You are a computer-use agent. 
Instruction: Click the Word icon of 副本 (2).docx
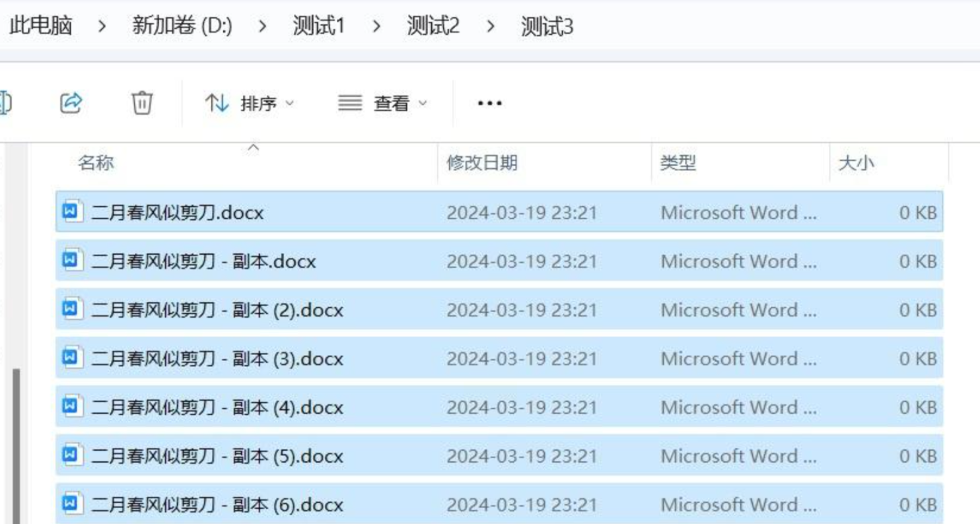tap(71, 309)
